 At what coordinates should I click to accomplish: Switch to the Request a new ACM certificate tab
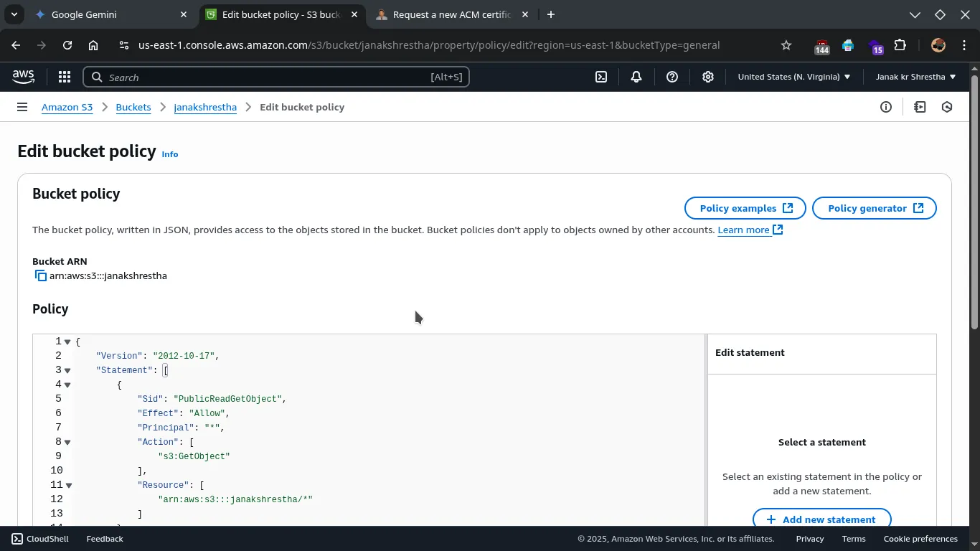pos(451,14)
